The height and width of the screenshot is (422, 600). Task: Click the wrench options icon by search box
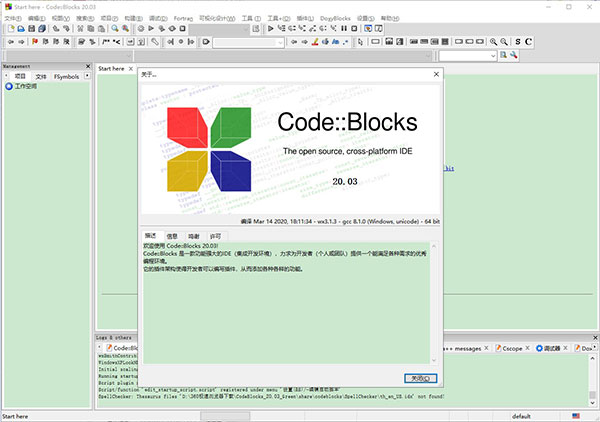(514, 55)
